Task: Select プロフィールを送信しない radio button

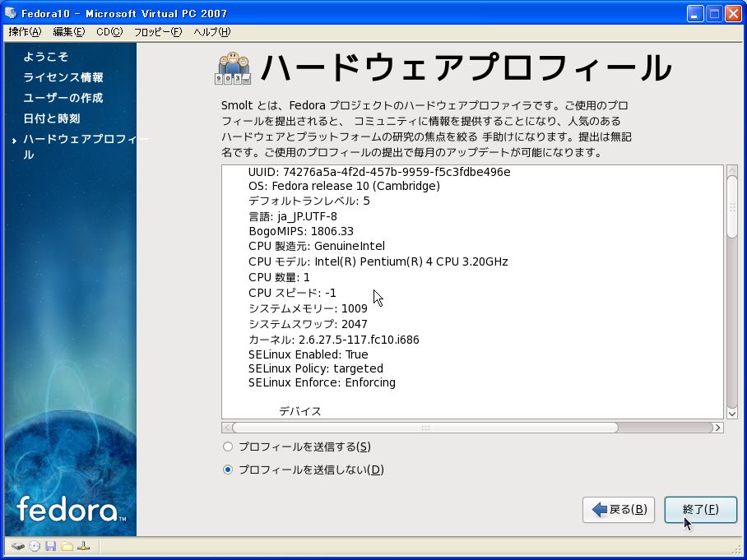Action: [x=228, y=470]
